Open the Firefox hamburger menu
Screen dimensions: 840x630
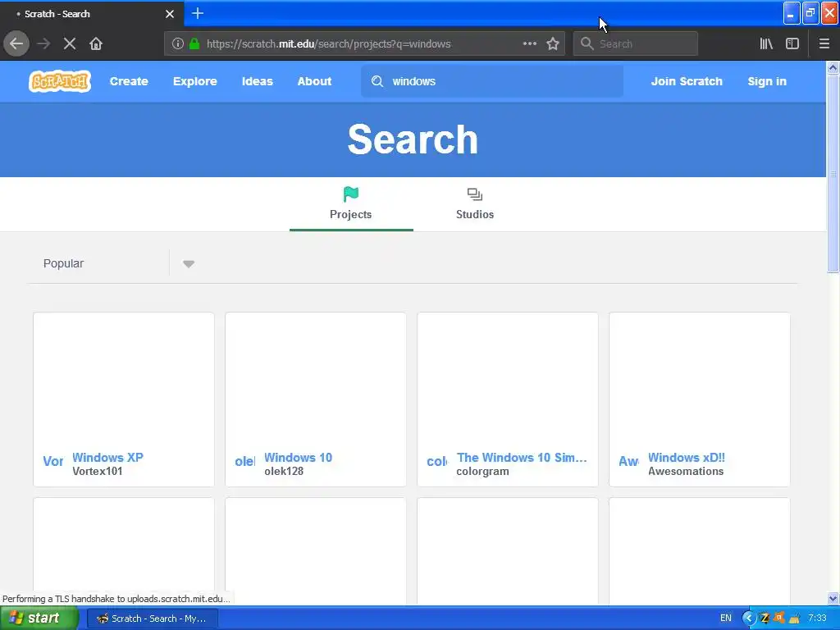click(x=824, y=43)
